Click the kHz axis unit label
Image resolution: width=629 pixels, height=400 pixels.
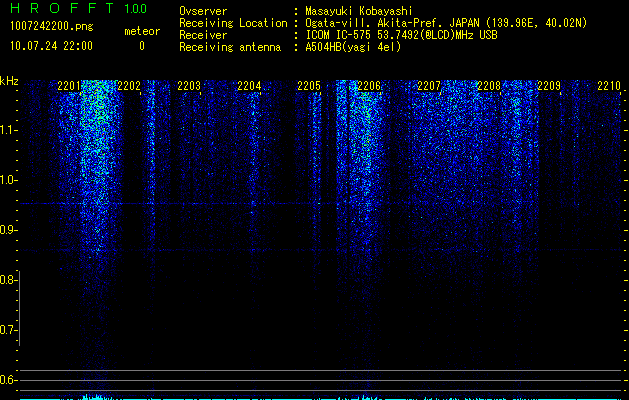(9, 81)
